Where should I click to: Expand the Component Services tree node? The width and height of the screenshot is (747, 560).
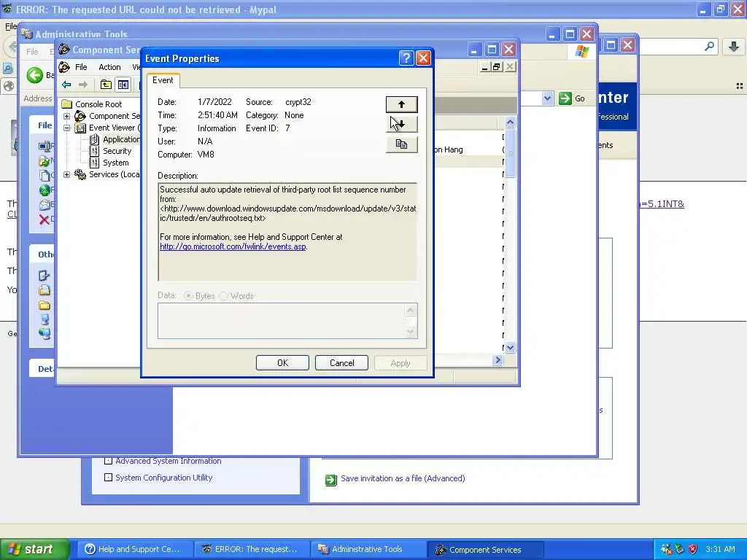pyautogui.click(x=66, y=116)
